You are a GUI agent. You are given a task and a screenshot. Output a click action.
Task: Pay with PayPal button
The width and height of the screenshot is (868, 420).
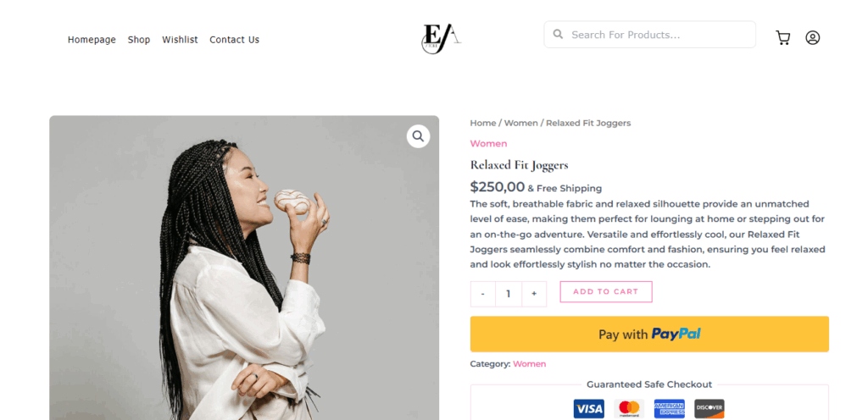click(649, 334)
